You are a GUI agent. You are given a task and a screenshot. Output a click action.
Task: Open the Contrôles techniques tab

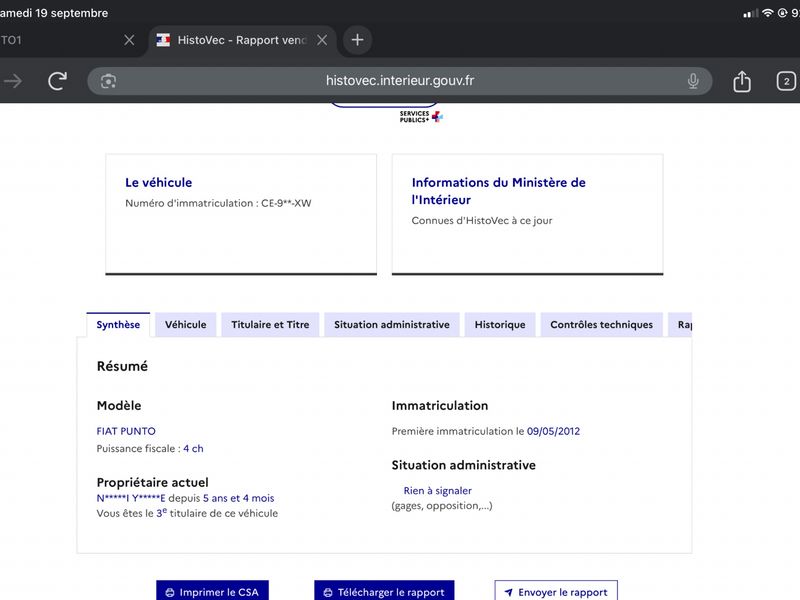(x=602, y=324)
